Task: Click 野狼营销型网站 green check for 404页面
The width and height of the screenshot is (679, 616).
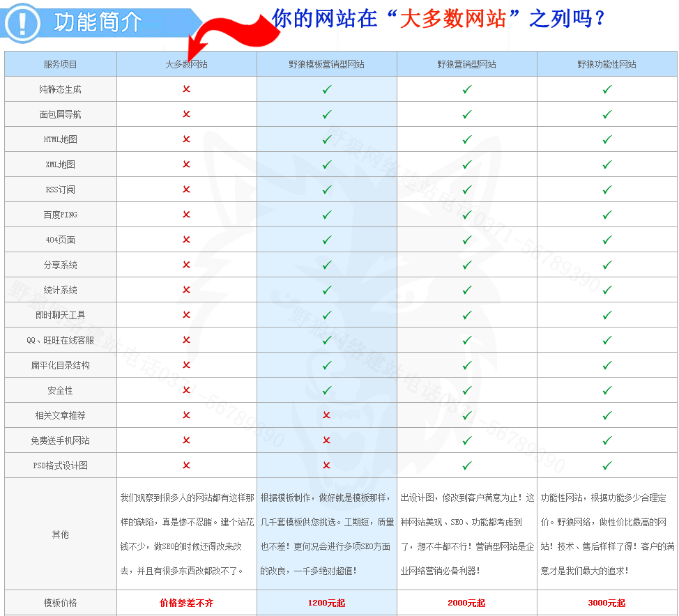Action: 467,240
